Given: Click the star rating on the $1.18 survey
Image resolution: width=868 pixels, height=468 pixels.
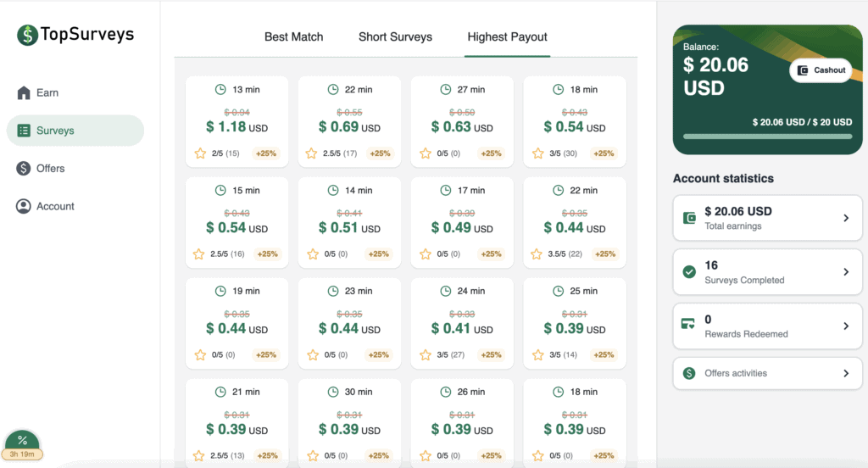Looking at the screenshot, I should click(x=200, y=153).
